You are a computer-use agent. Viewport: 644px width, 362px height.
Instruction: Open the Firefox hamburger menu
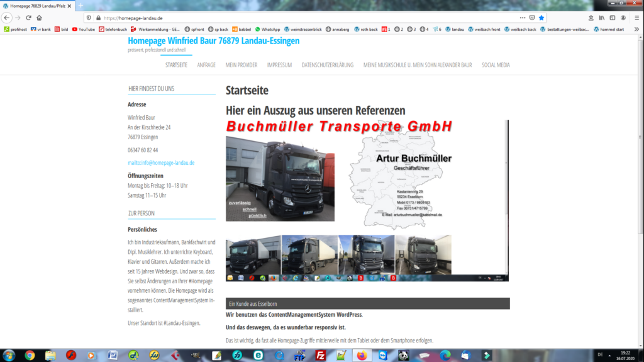[x=636, y=18]
